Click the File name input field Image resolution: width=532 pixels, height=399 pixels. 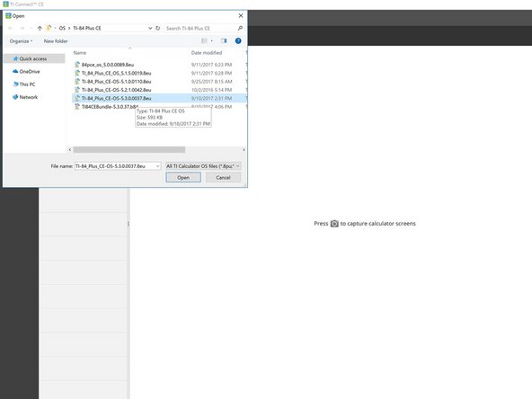115,166
